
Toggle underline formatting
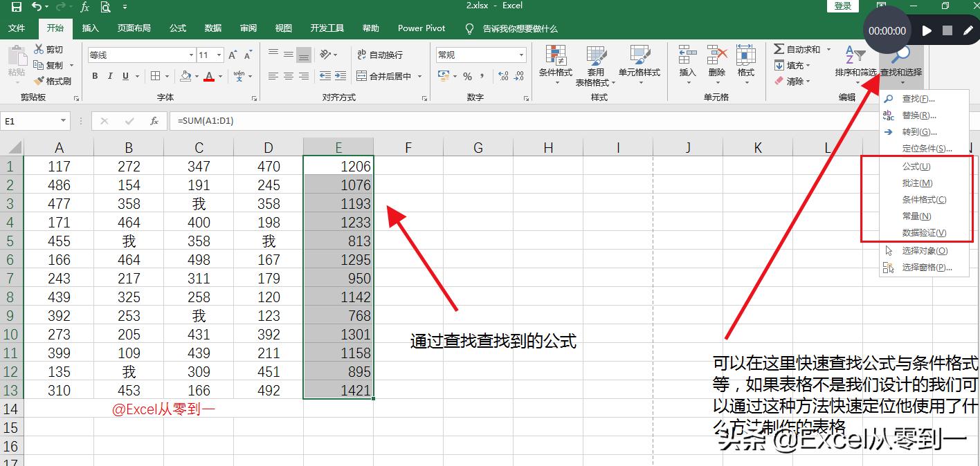125,76
